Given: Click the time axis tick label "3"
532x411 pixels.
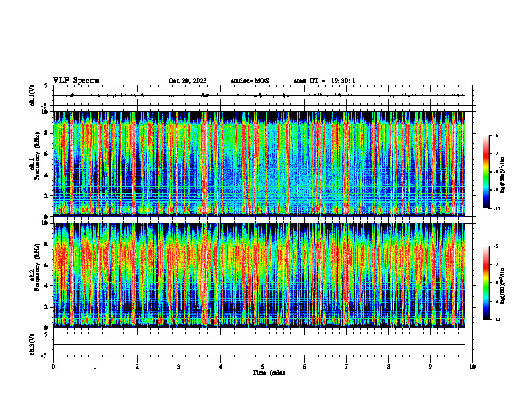Looking at the screenshot, I should click(x=179, y=367).
